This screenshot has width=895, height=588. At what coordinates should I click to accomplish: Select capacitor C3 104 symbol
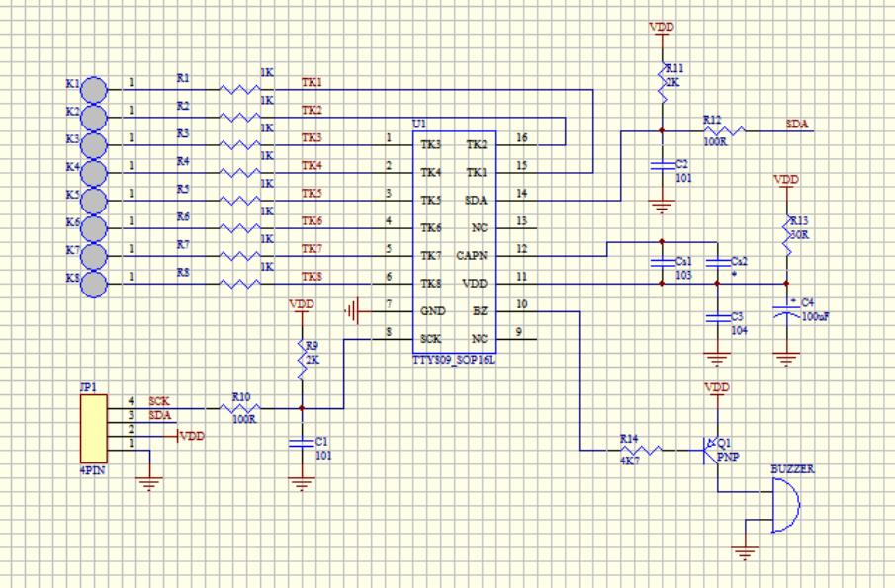717,318
